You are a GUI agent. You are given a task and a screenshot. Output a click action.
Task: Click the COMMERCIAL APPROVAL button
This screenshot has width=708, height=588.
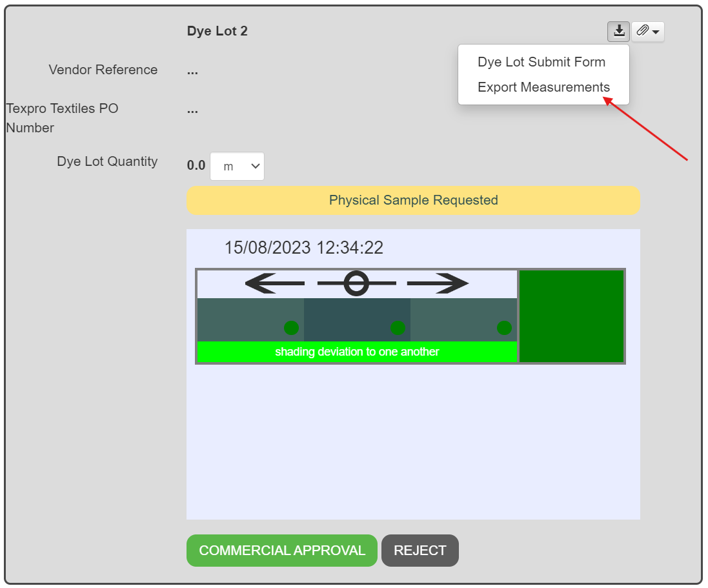coord(282,551)
